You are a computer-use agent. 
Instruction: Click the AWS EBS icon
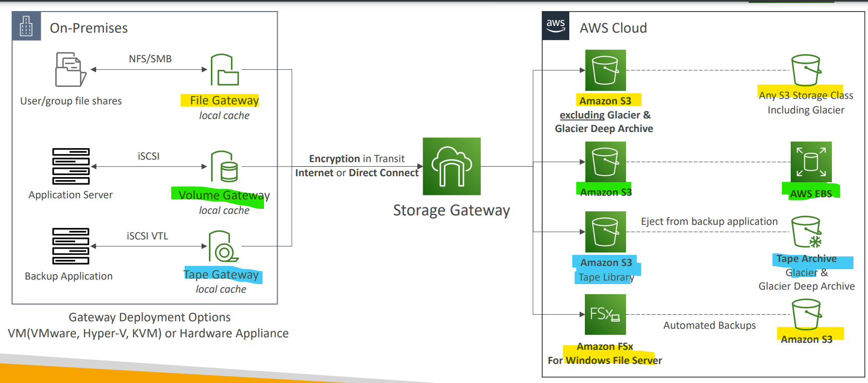coord(811,162)
